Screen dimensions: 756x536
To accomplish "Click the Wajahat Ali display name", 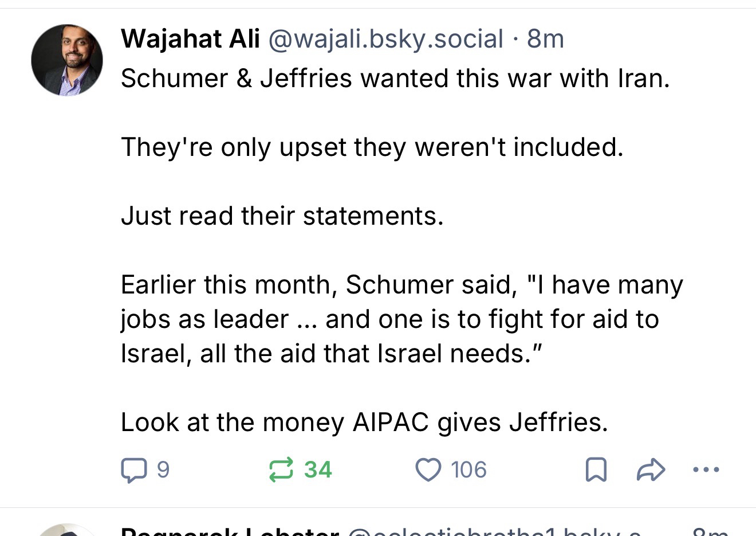I will pyautogui.click(x=190, y=39).
